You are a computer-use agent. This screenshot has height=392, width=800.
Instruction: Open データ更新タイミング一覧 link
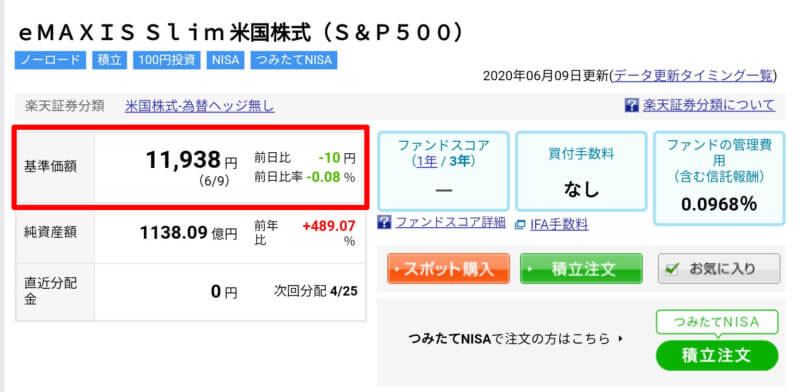[x=693, y=76]
